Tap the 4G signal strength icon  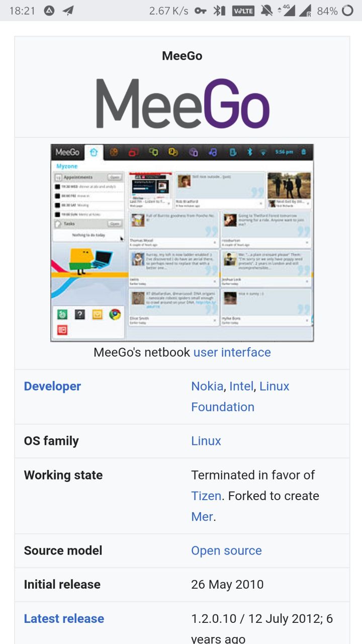coord(287,11)
